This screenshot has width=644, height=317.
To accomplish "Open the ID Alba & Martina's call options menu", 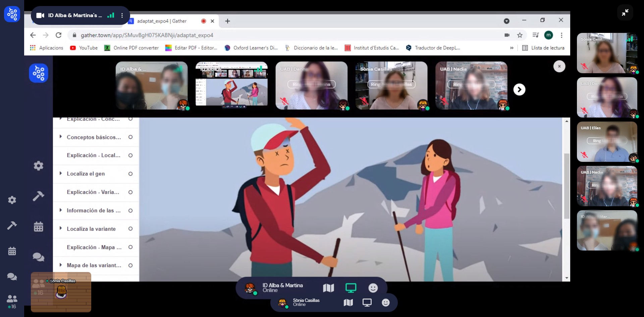I will 122,15.
